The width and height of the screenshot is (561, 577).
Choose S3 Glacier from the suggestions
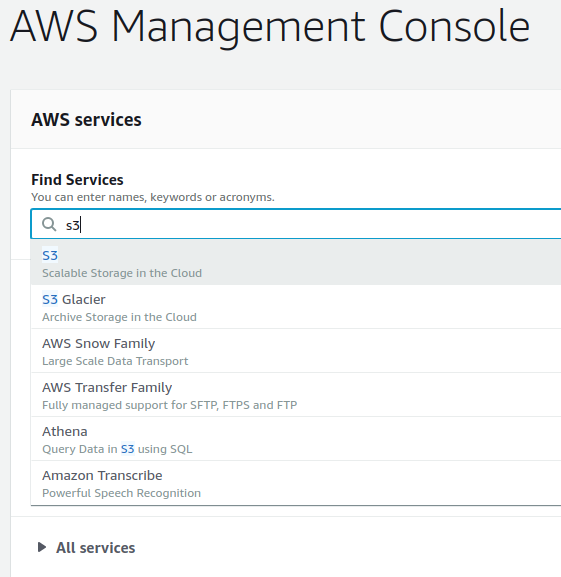click(x=296, y=307)
